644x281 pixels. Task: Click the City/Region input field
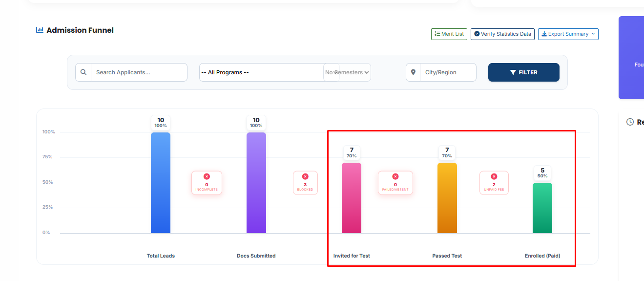pos(448,72)
